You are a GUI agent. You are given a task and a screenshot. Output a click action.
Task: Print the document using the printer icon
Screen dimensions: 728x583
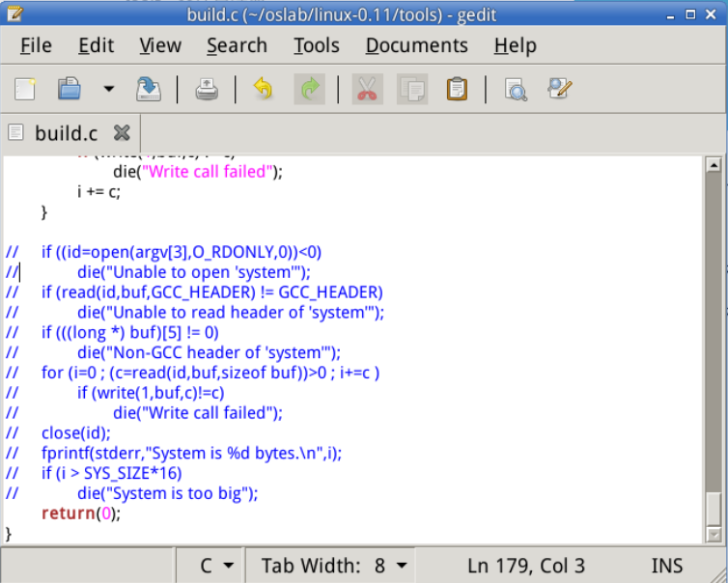[x=207, y=89]
